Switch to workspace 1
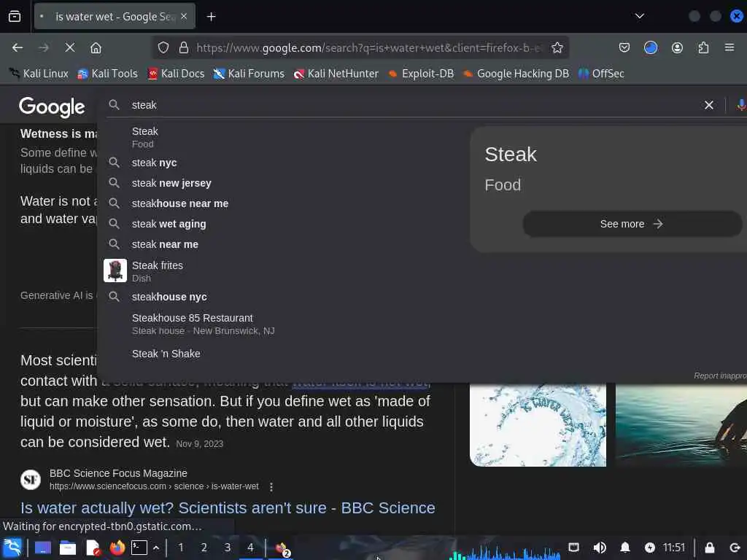This screenshot has width=747, height=560. [x=181, y=548]
